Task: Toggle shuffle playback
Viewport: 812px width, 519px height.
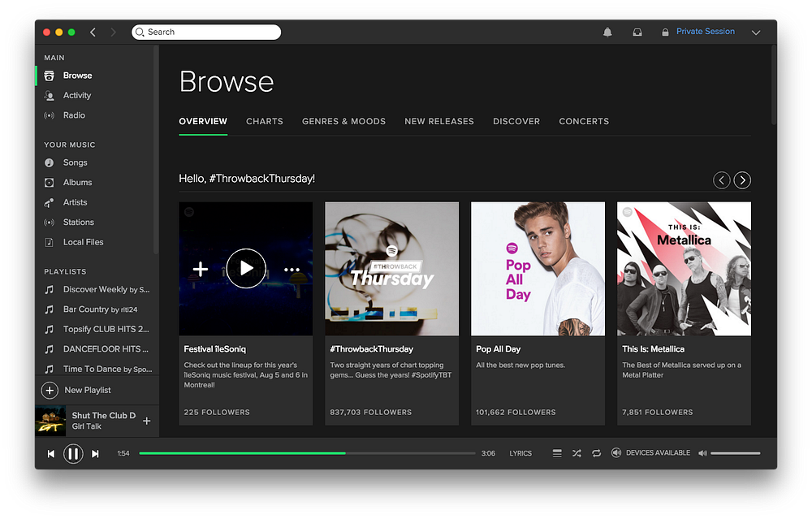Action: (577, 453)
